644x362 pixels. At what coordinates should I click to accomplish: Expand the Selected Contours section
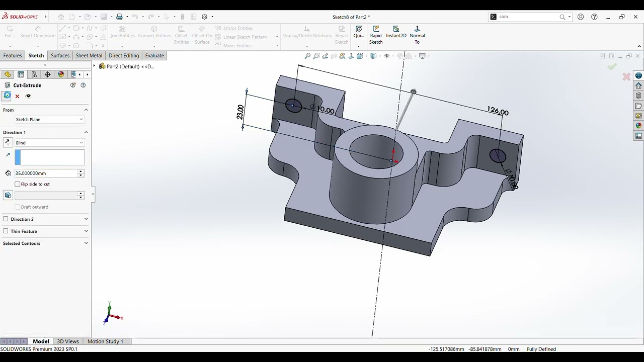(x=86, y=243)
